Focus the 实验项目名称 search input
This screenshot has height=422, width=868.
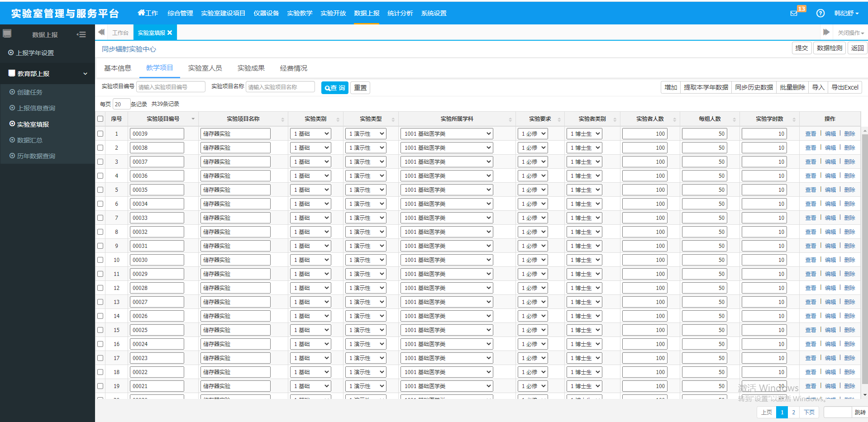click(280, 87)
